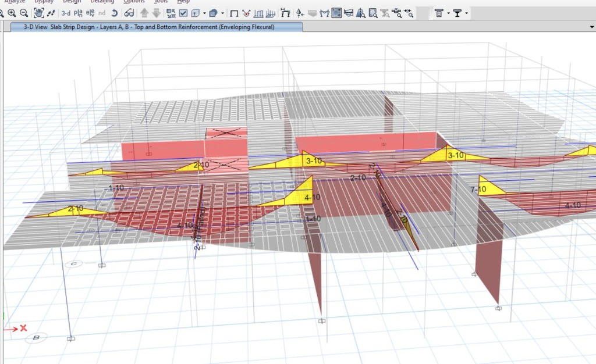Toggle perspective with the glasses icon

click(x=129, y=13)
